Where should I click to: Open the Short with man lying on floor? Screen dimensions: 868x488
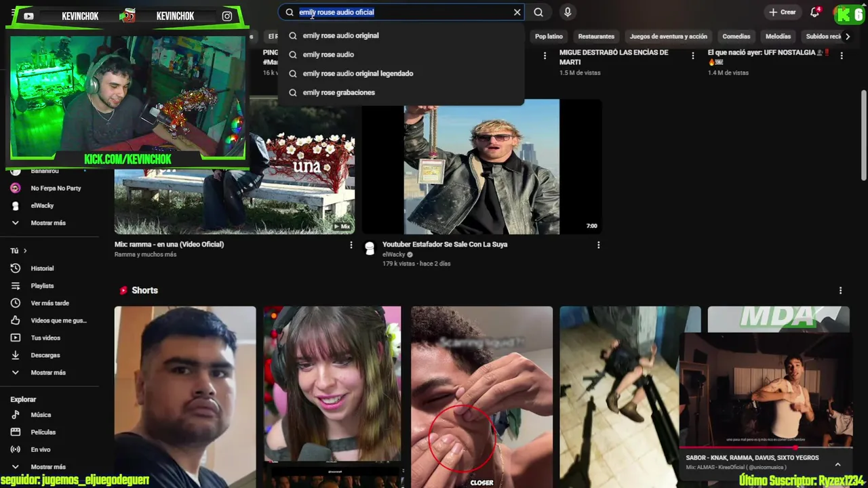629,396
